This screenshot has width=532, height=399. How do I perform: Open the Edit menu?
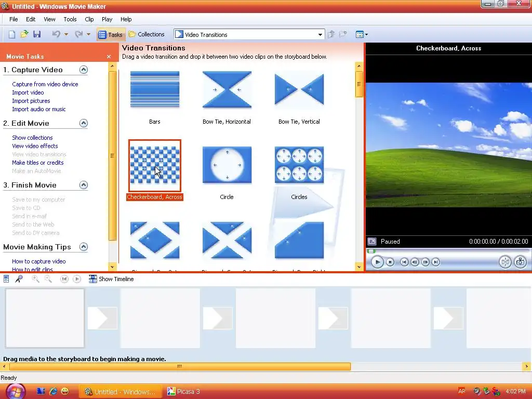pyautogui.click(x=31, y=19)
